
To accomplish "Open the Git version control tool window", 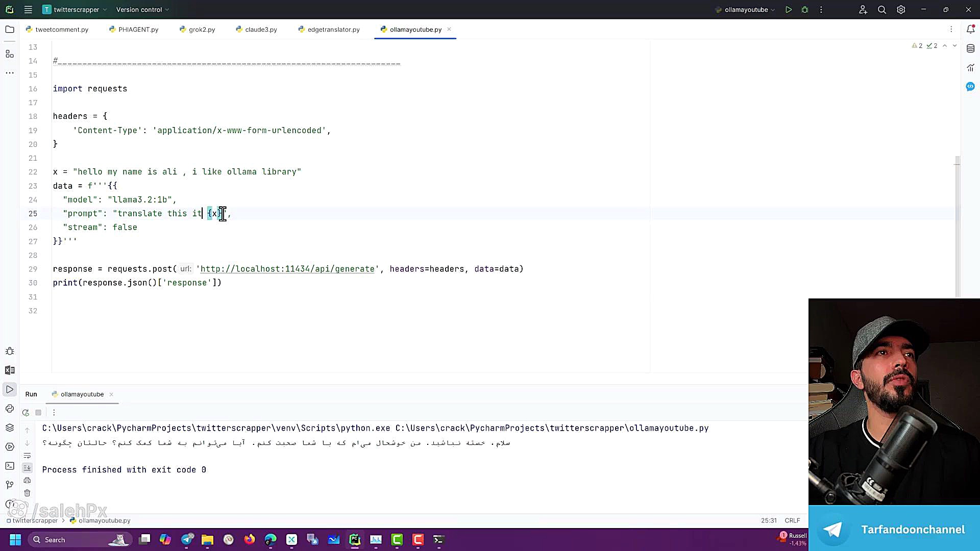I will click(x=10, y=485).
